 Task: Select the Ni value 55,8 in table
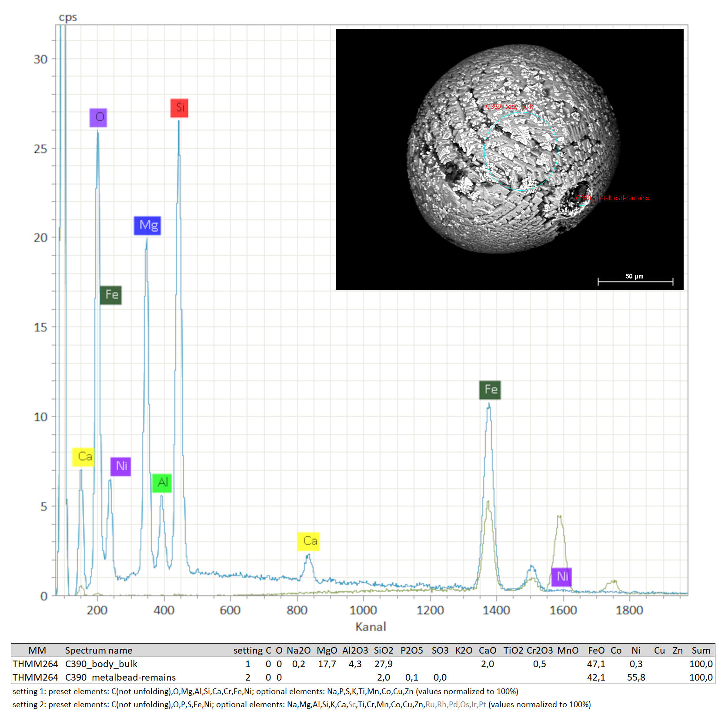point(636,678)
